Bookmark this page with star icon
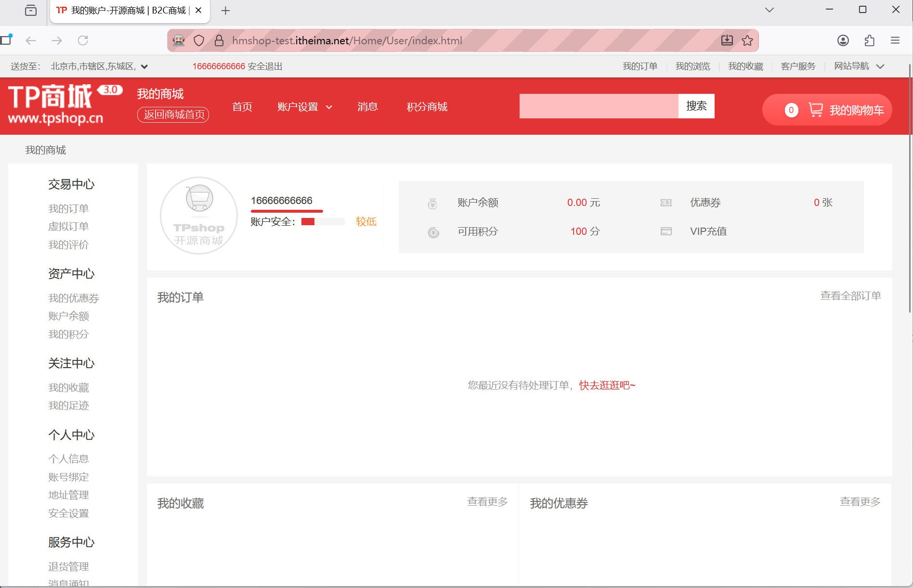 pyautogui.click(x=747, y=40)
